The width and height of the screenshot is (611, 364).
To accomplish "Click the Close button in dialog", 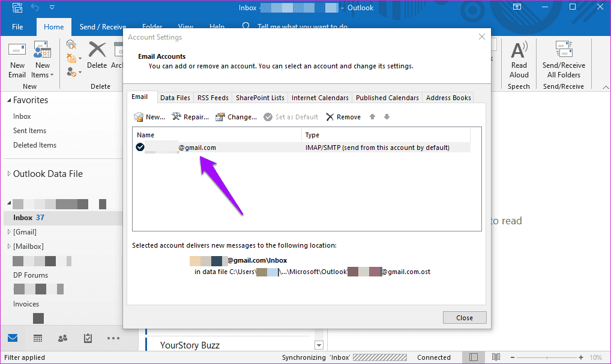I will point(464,318).
